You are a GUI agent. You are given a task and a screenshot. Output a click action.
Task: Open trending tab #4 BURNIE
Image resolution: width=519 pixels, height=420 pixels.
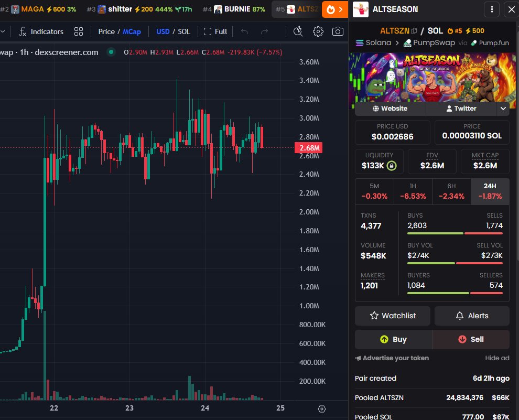(234, 9)
